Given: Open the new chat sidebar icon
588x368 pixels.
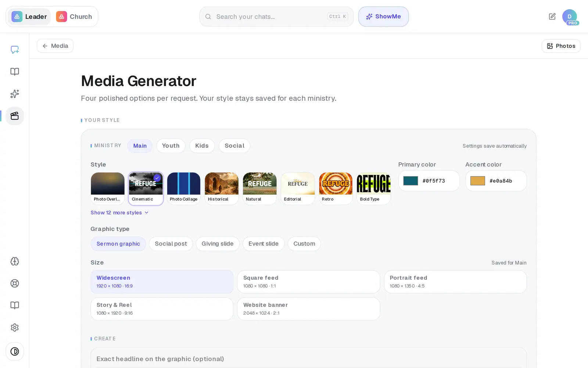Looking at the screenshot, I should point(15,50).
